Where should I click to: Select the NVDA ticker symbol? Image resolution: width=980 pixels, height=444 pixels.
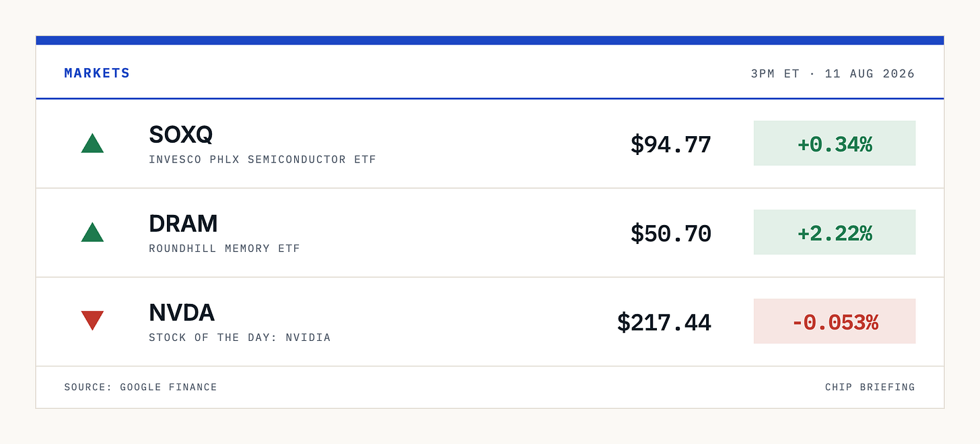(182, 313)
